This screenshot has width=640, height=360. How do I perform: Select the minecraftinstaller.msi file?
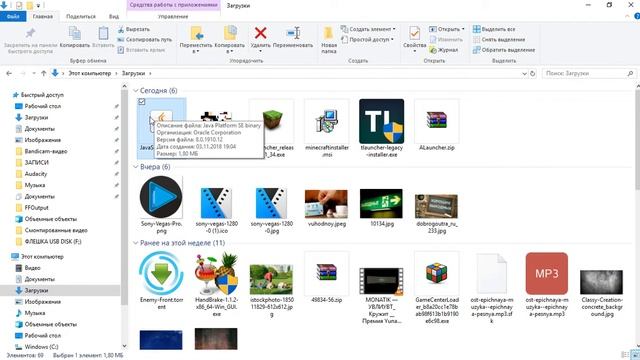point(327,128)
